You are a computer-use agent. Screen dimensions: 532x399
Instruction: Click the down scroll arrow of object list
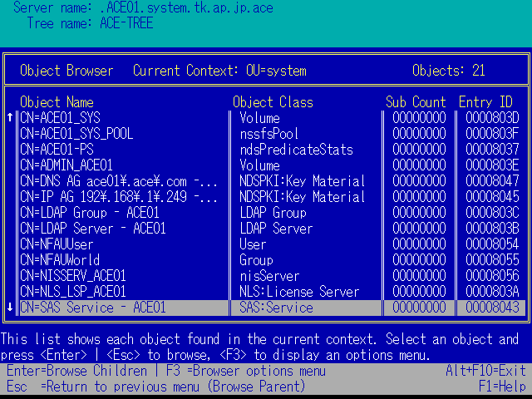(x=10, y=308)
